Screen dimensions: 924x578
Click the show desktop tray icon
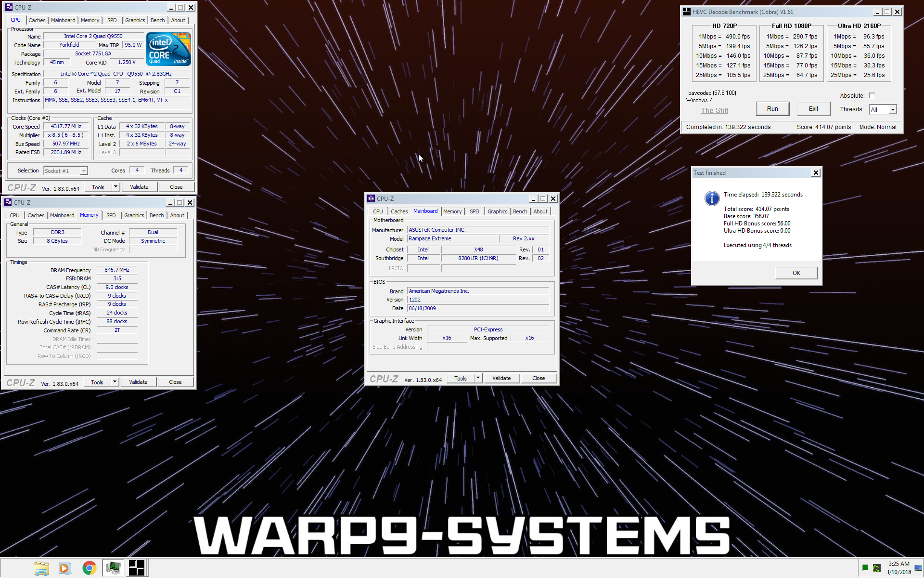click(918, 568)
